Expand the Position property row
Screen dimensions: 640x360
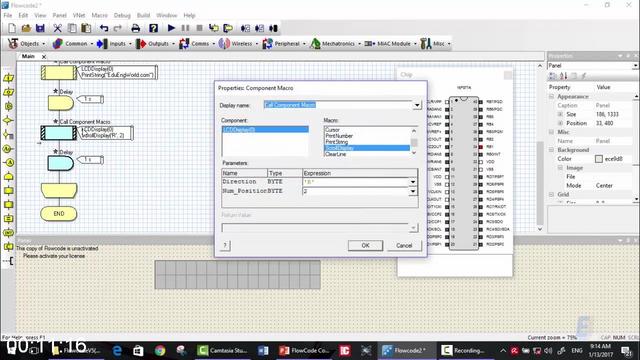560,123
